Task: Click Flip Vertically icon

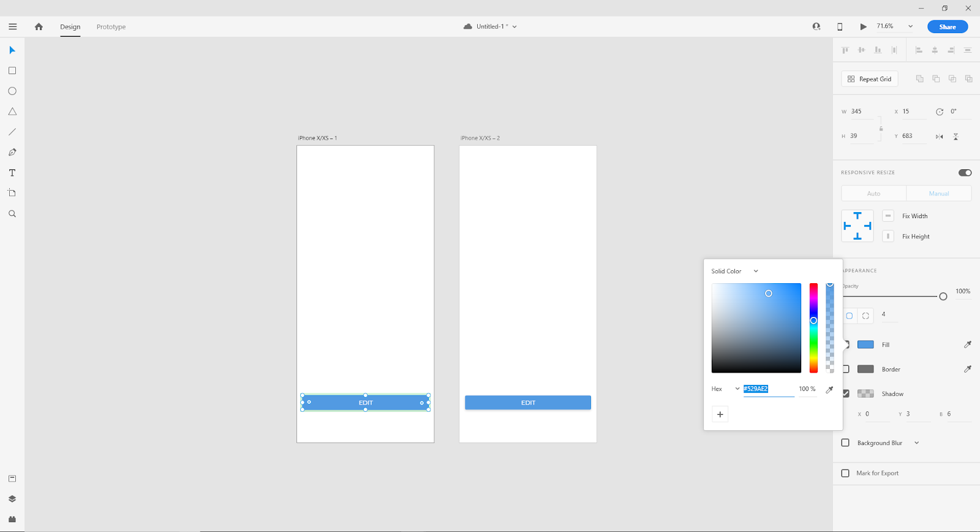Action: pyautogui.click(x=956, y=137)
